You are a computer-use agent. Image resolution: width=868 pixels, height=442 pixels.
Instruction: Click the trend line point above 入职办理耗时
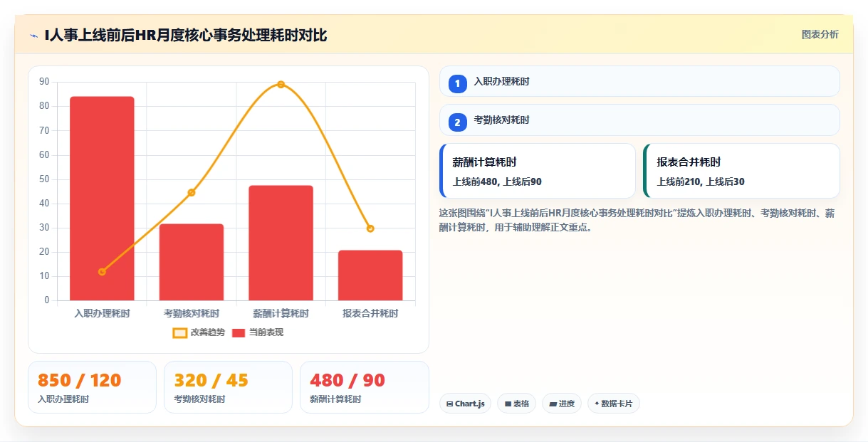(x=102, y=272)
